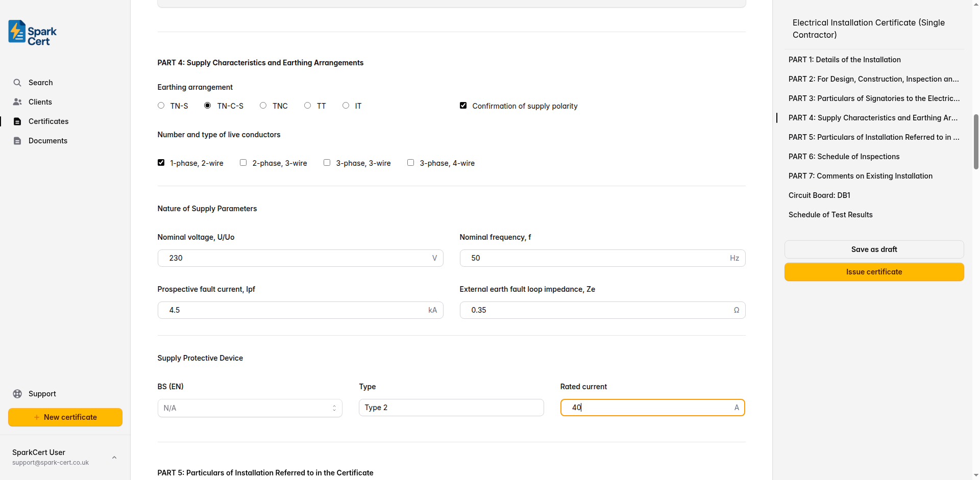This screenshot has width=980, height=480.
Task: Click the Clients people icon
Action: [x=17, y=102]
